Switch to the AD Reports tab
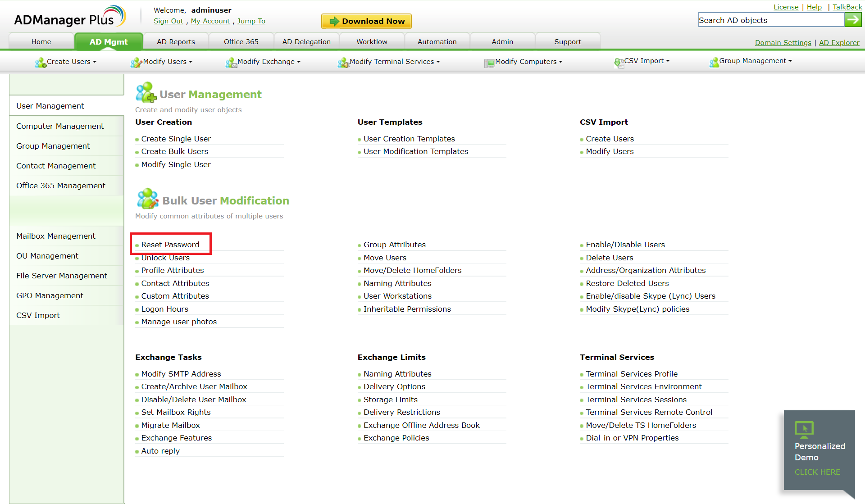This screenshot has width=865, height=504. point(176,41)
